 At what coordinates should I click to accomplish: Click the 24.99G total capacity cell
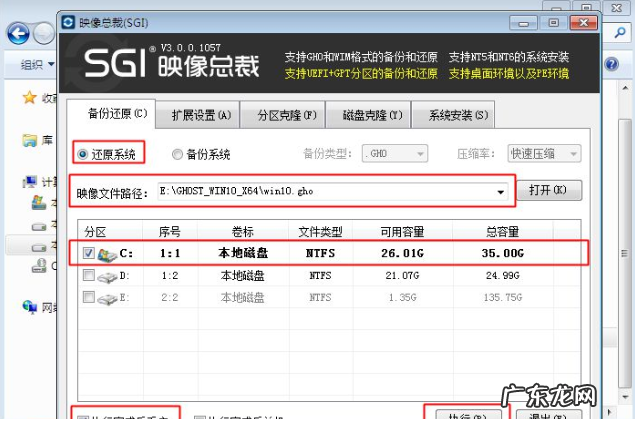tap(503, 276)
